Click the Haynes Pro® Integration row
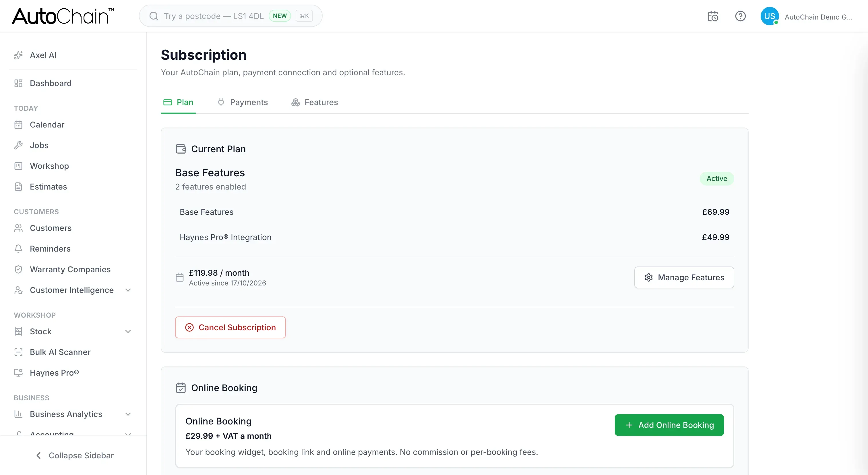The height and width of the screenshot is (475, 868). [454, 237]
